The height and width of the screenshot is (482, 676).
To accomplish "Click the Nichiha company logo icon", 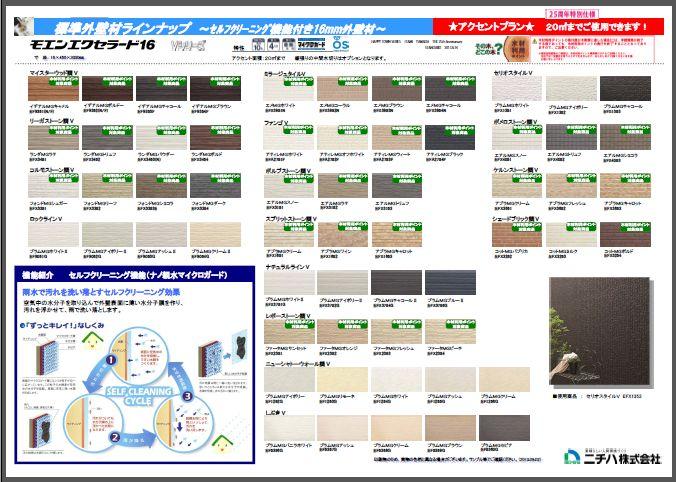I will [x=573, y=457].
